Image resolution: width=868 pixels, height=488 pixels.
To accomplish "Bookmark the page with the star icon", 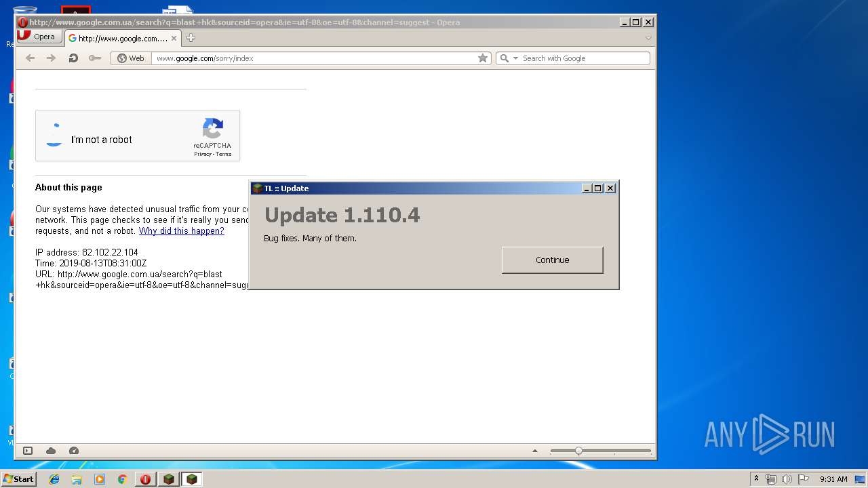I will (483, 58).
